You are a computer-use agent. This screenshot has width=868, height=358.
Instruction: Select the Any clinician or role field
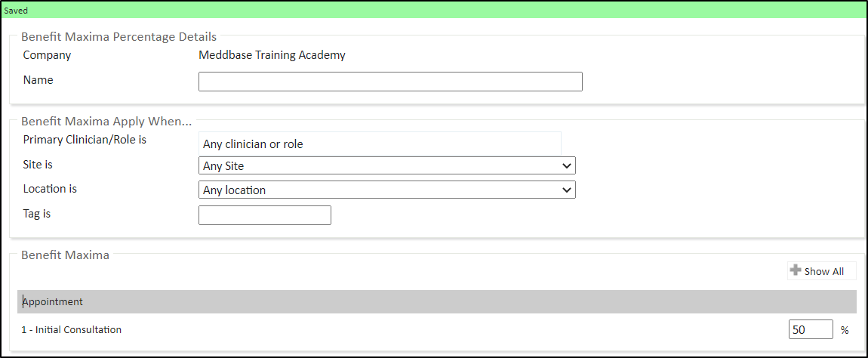coord(380,144)
